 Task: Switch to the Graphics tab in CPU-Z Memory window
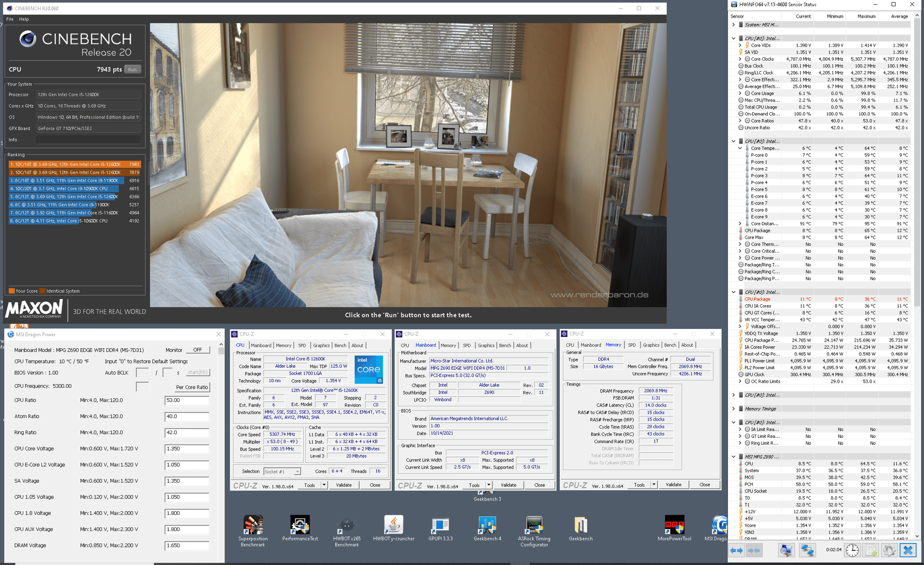(651, 345)
